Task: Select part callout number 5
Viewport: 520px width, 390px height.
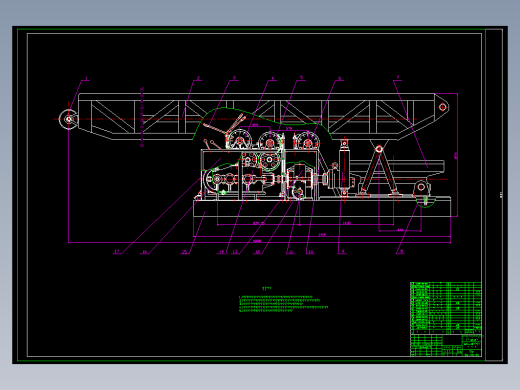Action: [302, 78]
